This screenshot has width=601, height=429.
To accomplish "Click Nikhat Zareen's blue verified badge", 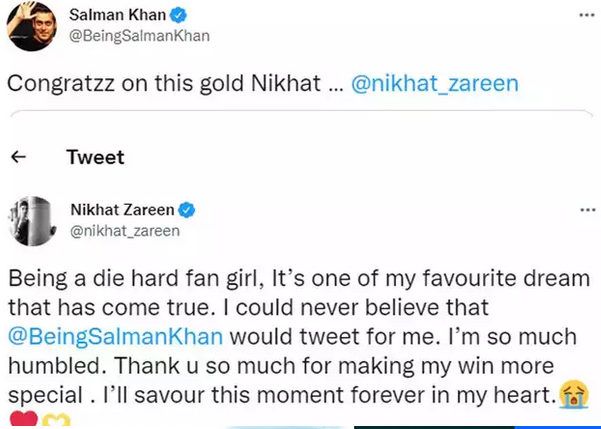I will (187, 210).
